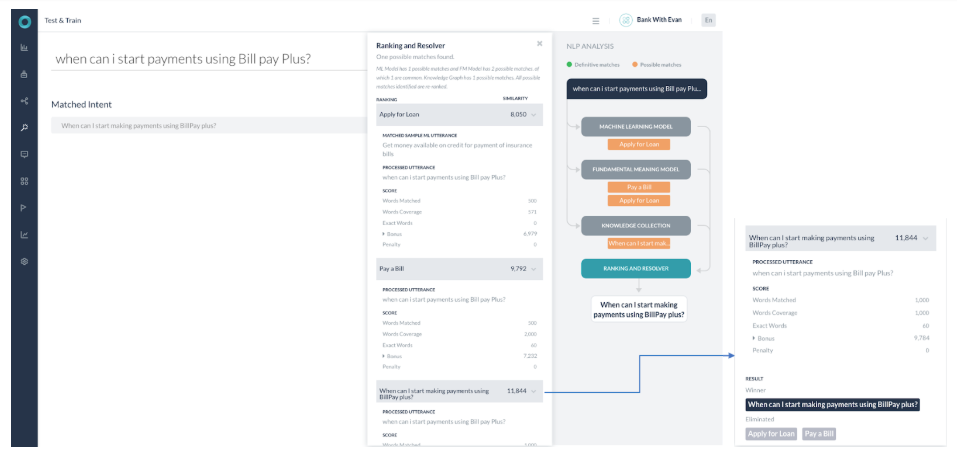Expand Bonus score 7,232 under Pay a Bill
Image resolution: width=957 pixels, height=466 pixels.
(384, 356)
